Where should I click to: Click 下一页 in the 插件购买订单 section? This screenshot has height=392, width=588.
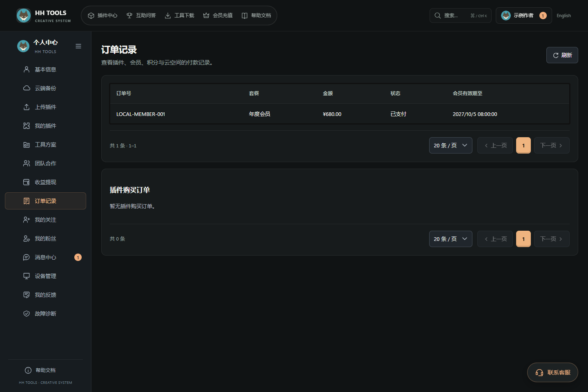point(552,239)
